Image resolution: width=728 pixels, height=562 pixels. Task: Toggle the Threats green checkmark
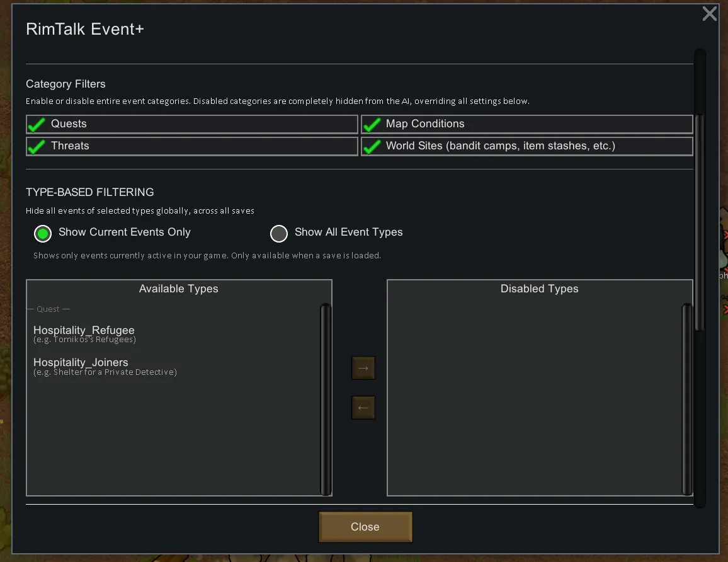point(37,146)
